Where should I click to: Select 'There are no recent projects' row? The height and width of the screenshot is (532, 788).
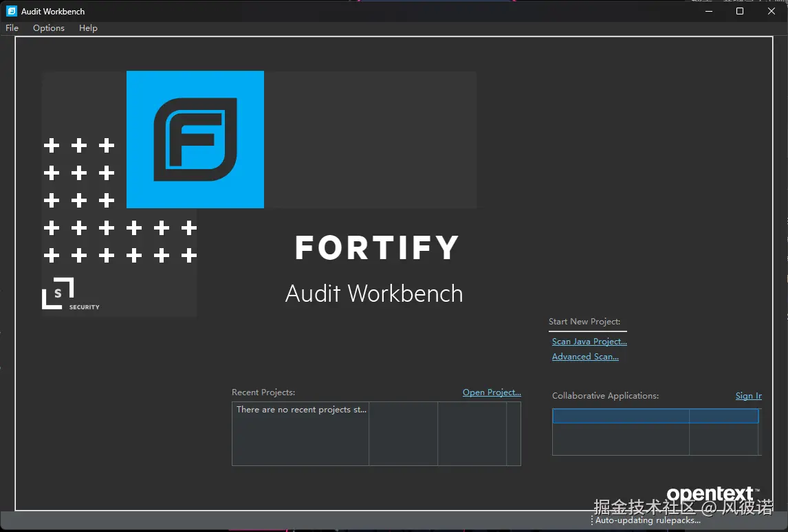point(302,410)
